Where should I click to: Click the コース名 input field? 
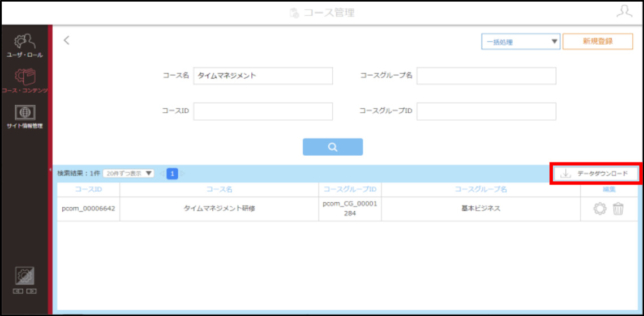(263, 76)
